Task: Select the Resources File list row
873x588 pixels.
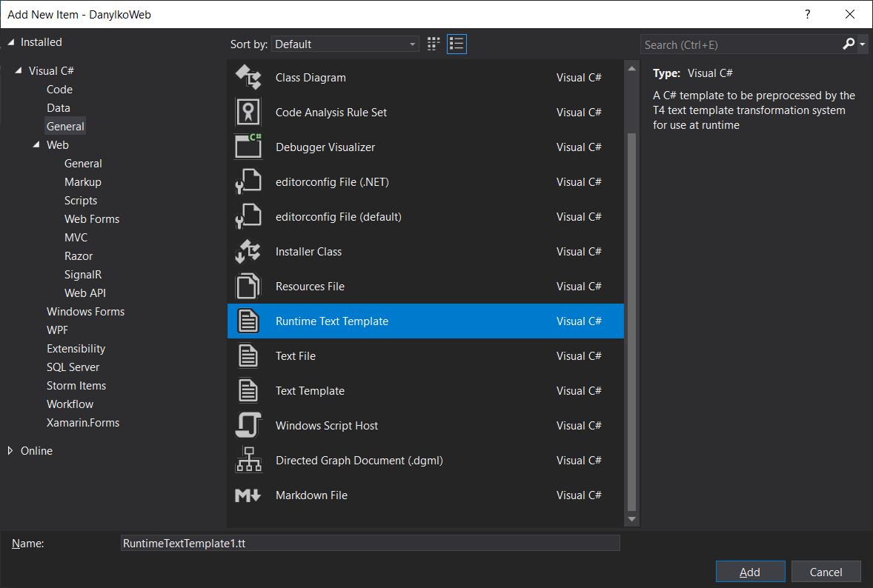Action: 426,287
